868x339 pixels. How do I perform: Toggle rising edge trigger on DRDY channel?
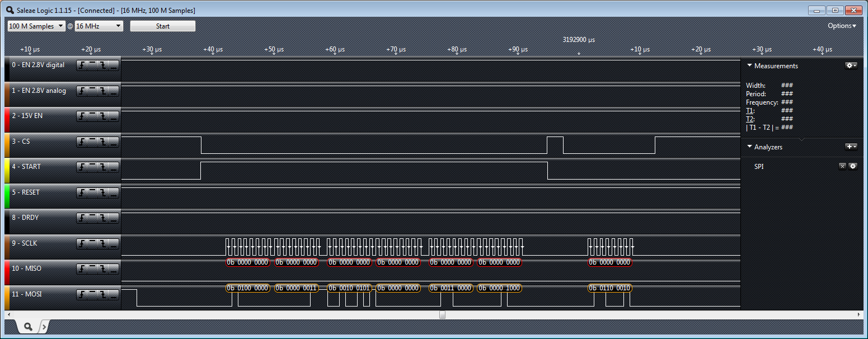[82, 218]
